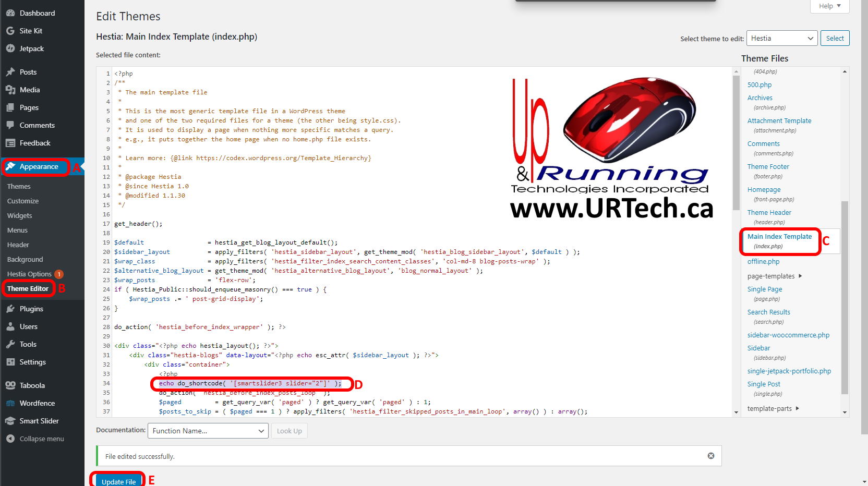Open the Help dropdown
This screenshot has height=486, width=868.
coord(829,6)
